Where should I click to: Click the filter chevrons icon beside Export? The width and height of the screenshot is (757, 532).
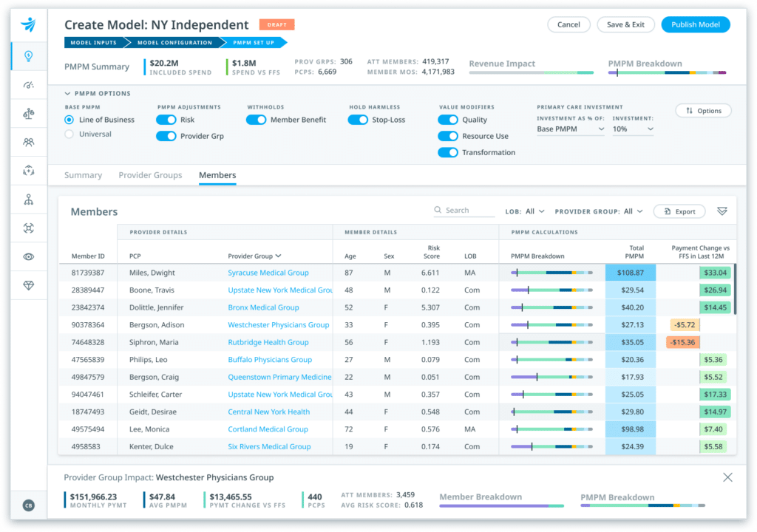coord(722,211)
